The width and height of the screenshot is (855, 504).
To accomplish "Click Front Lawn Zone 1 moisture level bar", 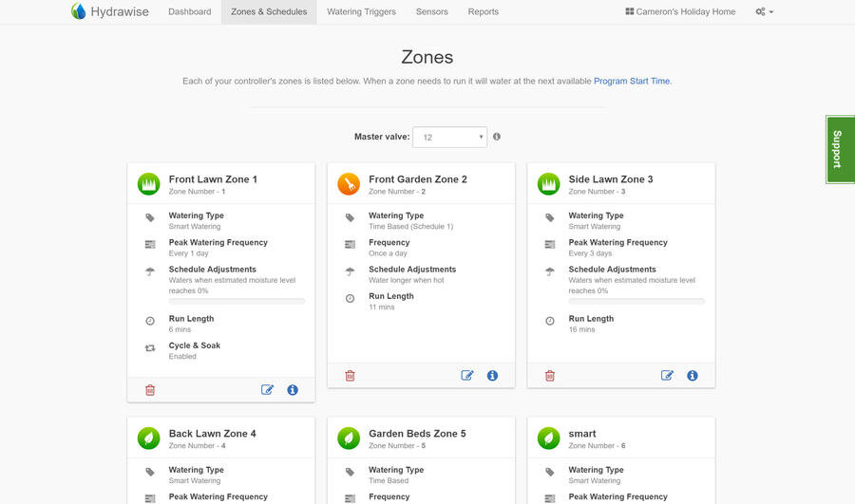I will point(237,301).
